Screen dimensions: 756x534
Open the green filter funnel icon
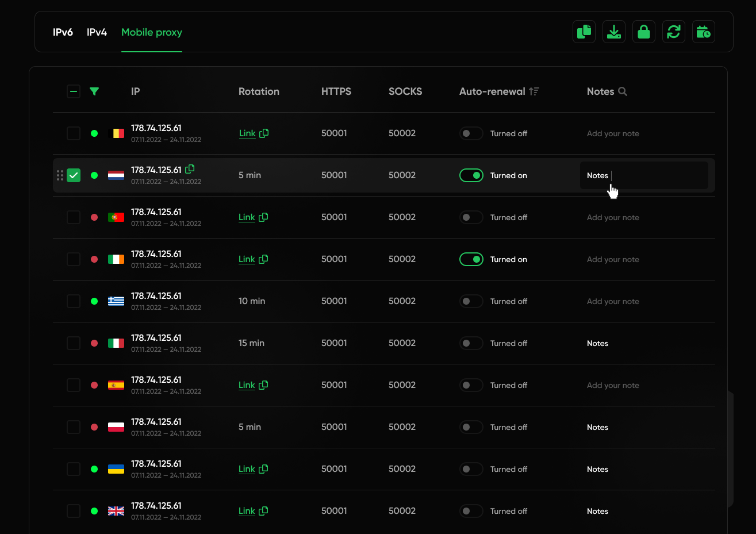[x=94, y=91]
